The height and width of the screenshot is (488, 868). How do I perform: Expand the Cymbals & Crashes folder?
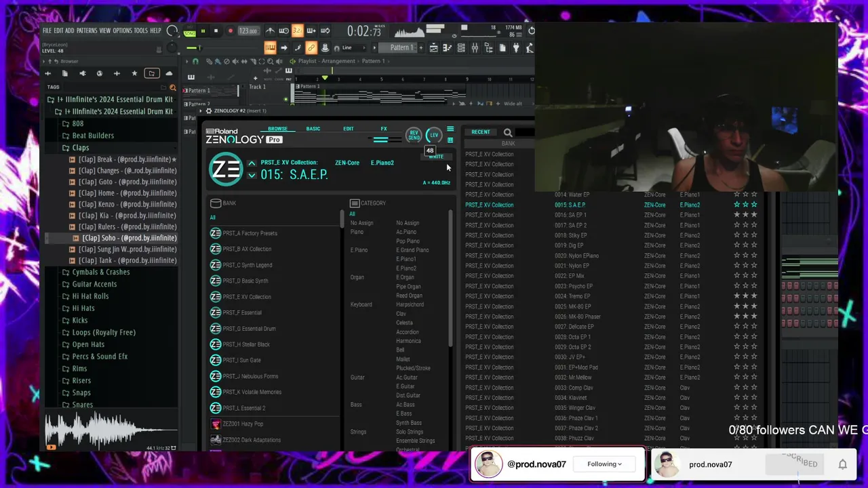pos(100,272)
